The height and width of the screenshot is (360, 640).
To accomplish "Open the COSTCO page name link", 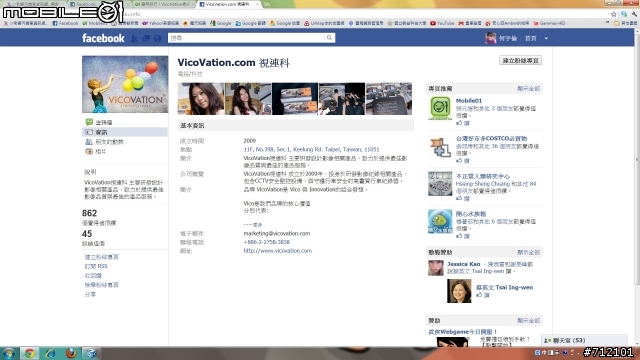I will click(491, 138).
